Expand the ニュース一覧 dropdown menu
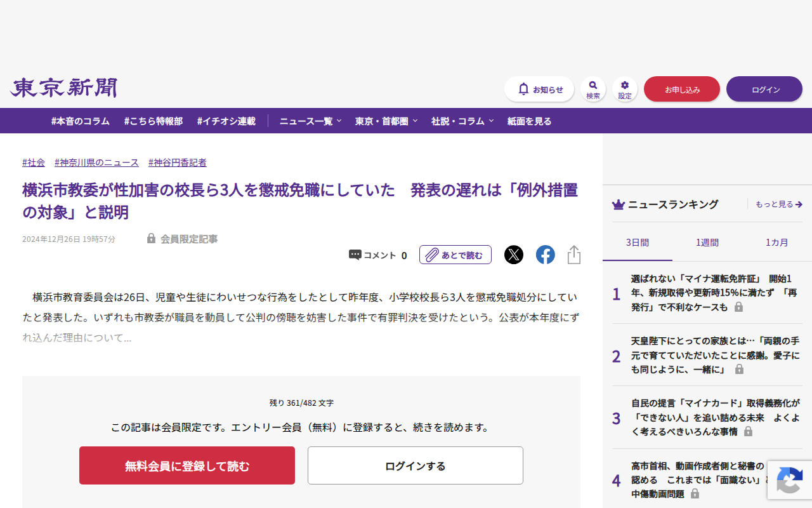The width and height of the screenshot is (812, 508). pyautogui.click(x=310, y=121)
